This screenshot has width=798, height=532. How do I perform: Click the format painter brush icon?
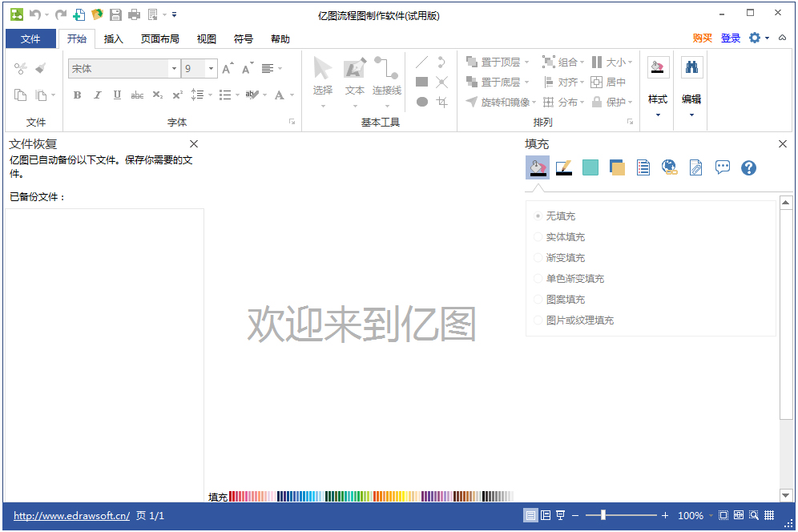point(41,68)
